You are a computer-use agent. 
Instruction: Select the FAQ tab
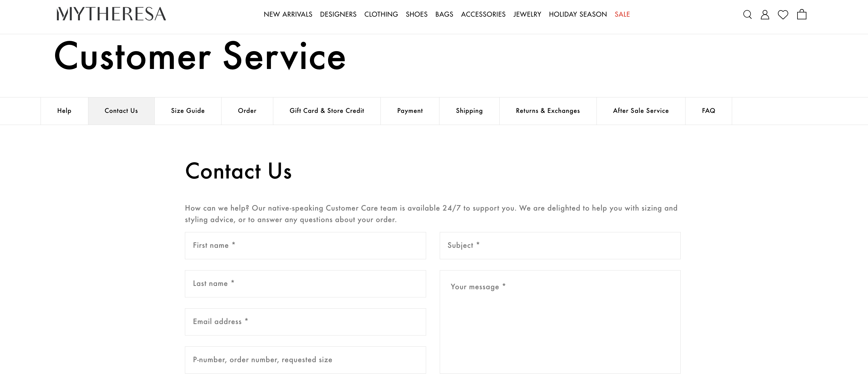point(709,111)
